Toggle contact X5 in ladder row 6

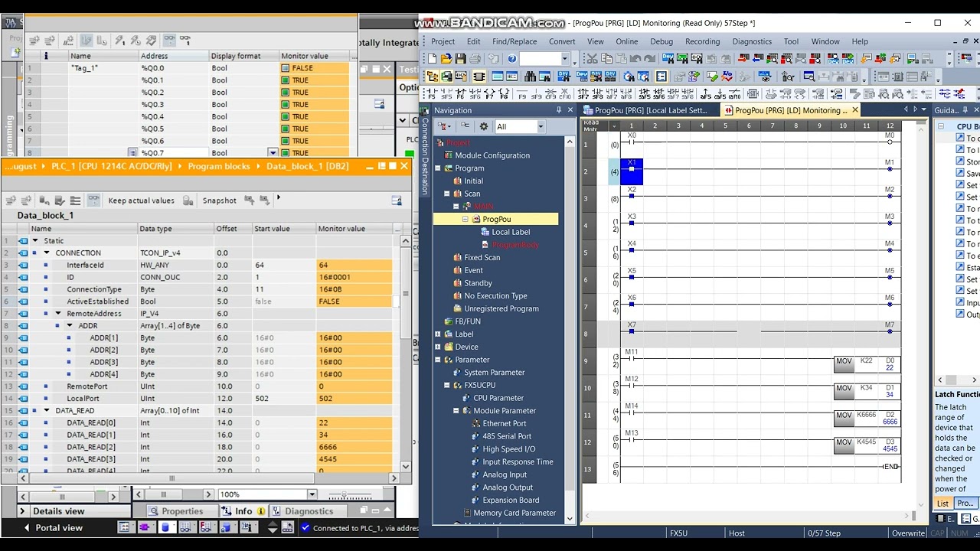click(x=632, y=277)
